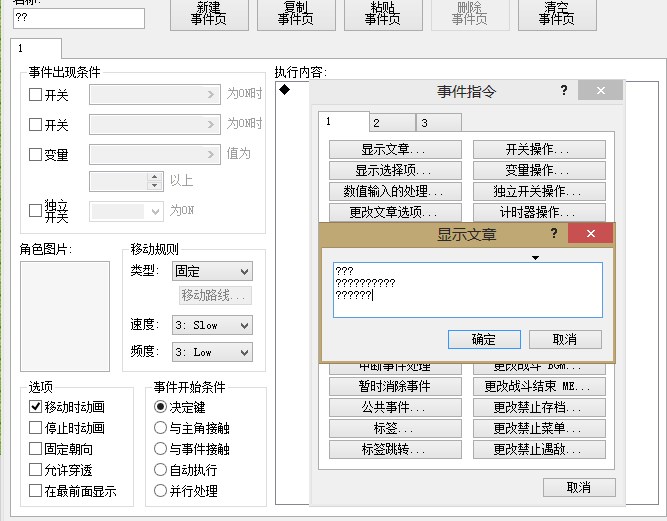Click the 新建事件页 button
Viewport: 667px width, 521px height.
click(x=209, y=14)
